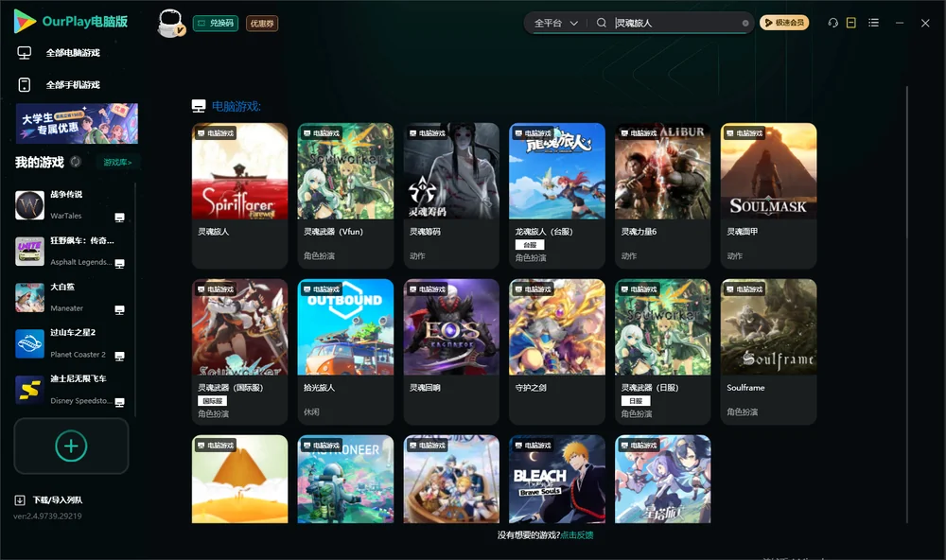
Task: Click the PC icon on the Planet Coaster 2 row
Action: pyautogui.click(x=119, y=356)
